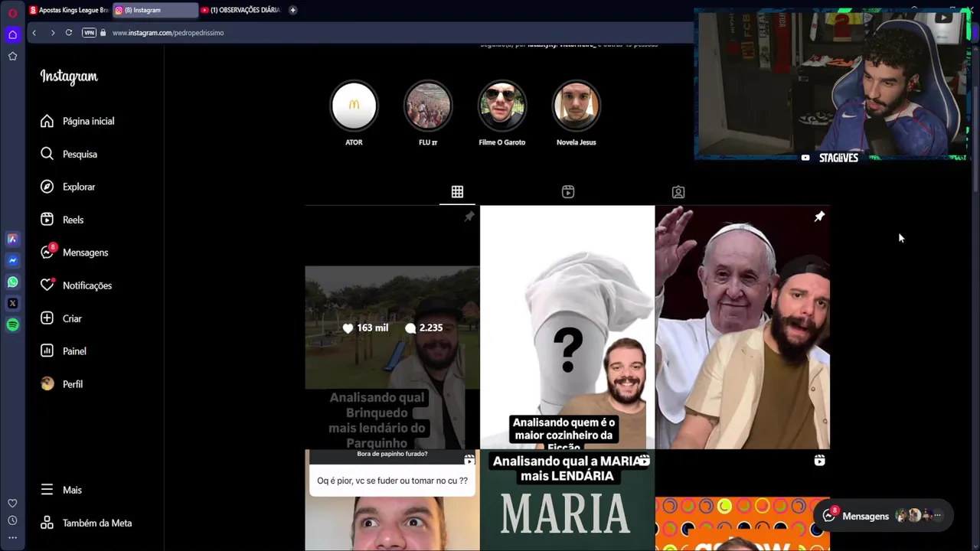Open Messenger in Opera sidebar

12,260
